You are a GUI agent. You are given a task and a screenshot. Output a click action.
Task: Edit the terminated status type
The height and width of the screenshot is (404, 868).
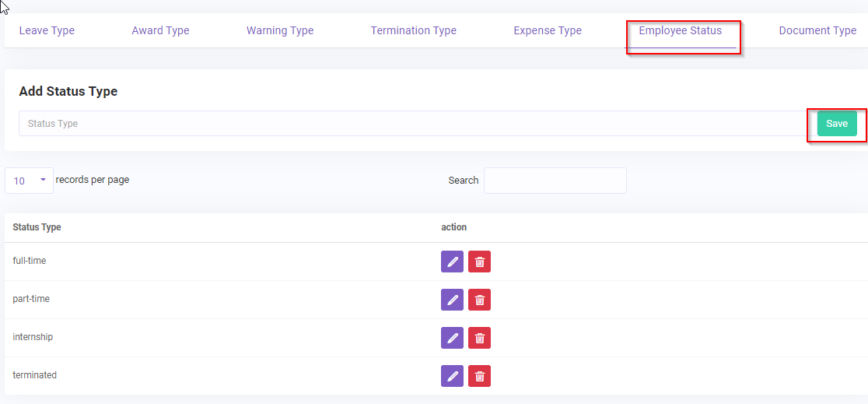(x=452, y=376)
